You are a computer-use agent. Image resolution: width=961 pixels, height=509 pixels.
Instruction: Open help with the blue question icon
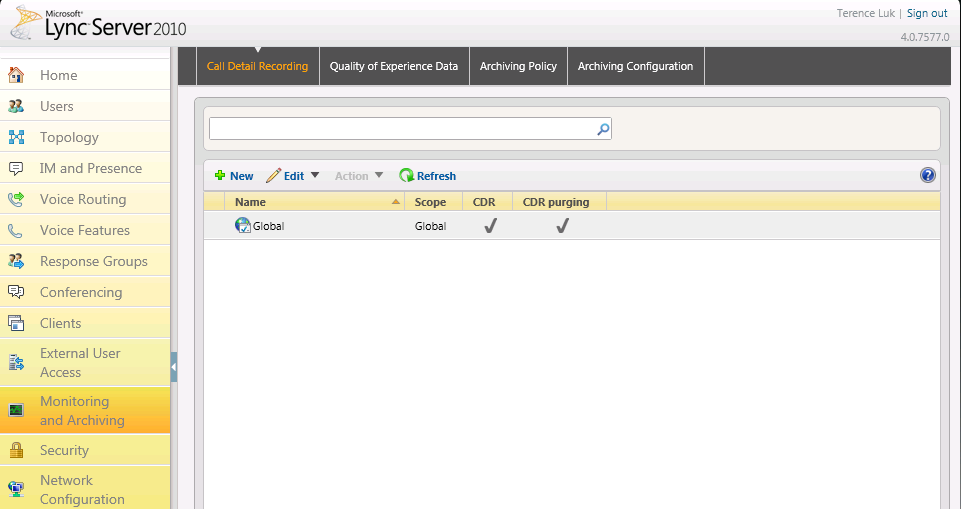(x=927, y=176)
